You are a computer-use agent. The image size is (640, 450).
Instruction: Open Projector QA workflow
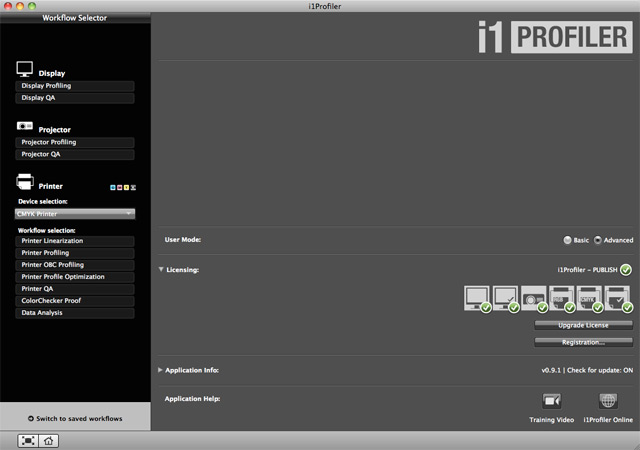point(75,154)
